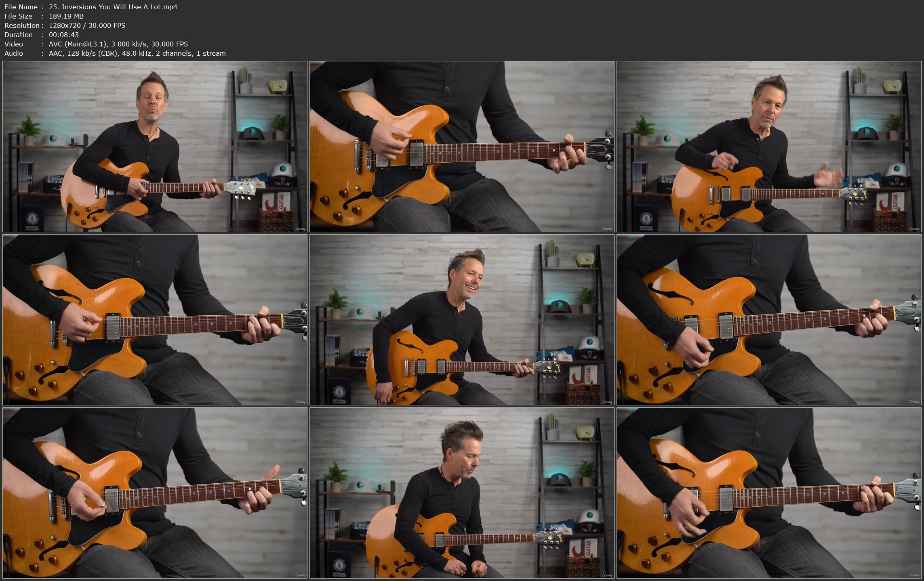Click the bottom-middle thumbnail of man looking down
The height and width of the screenshot is (581, 924).
pos(462,493)
